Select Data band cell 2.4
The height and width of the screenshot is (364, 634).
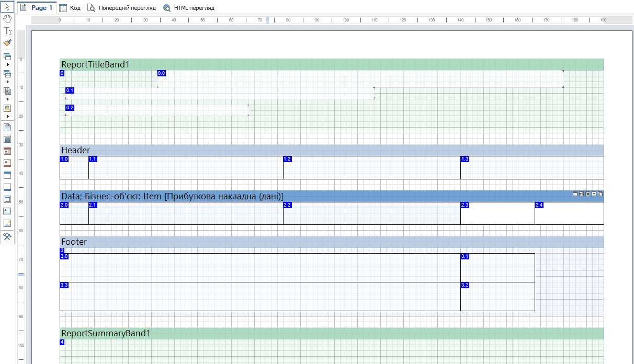(569, 214)
